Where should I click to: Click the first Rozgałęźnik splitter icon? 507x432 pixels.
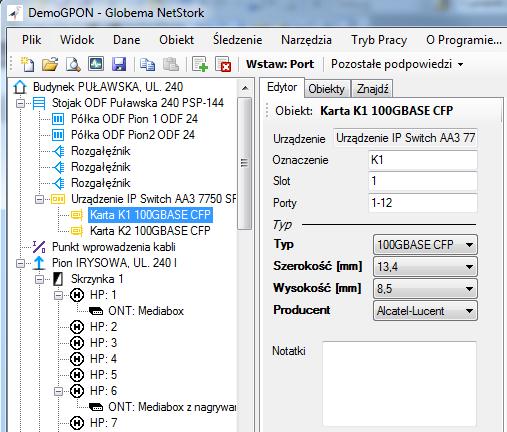point(58,151)
